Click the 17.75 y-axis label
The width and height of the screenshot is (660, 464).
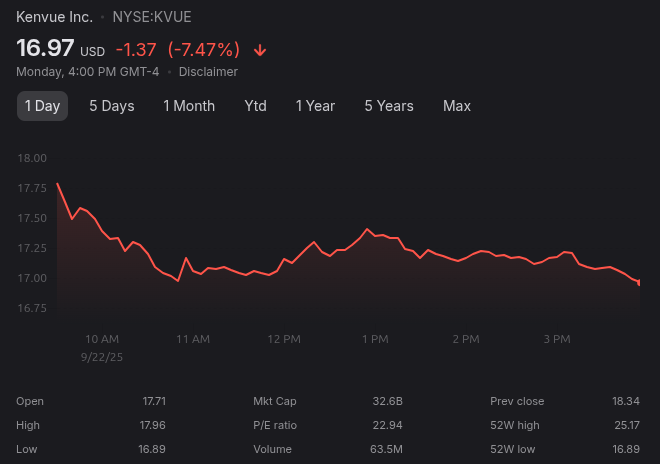pos(32,188)
